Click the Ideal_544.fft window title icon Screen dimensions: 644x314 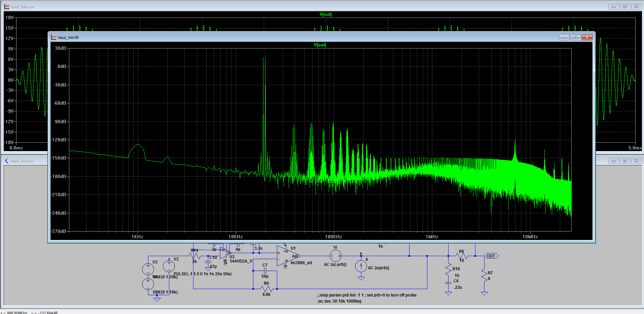[x=53, y=37]
